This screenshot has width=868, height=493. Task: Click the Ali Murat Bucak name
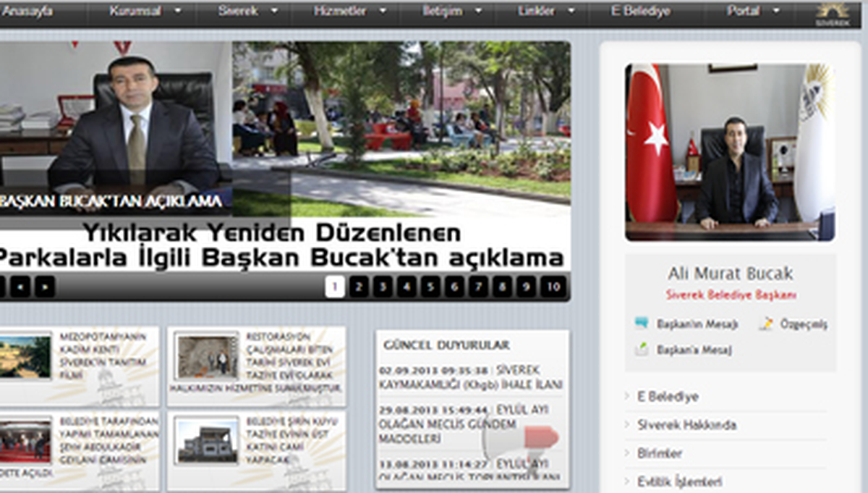(x=730, y=274)
